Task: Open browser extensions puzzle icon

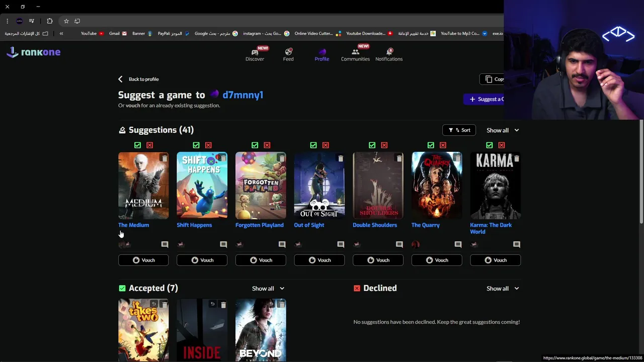Action: click(49, 21)
